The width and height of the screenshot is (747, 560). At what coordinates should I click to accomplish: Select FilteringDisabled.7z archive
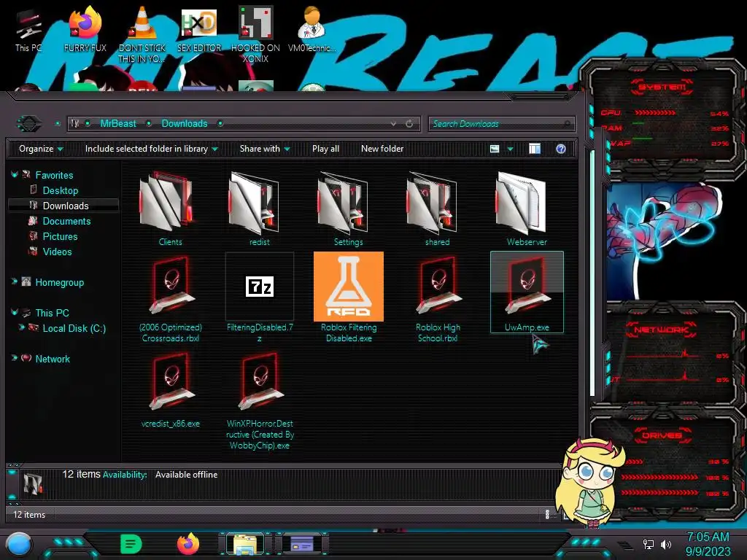coord(259,297)
